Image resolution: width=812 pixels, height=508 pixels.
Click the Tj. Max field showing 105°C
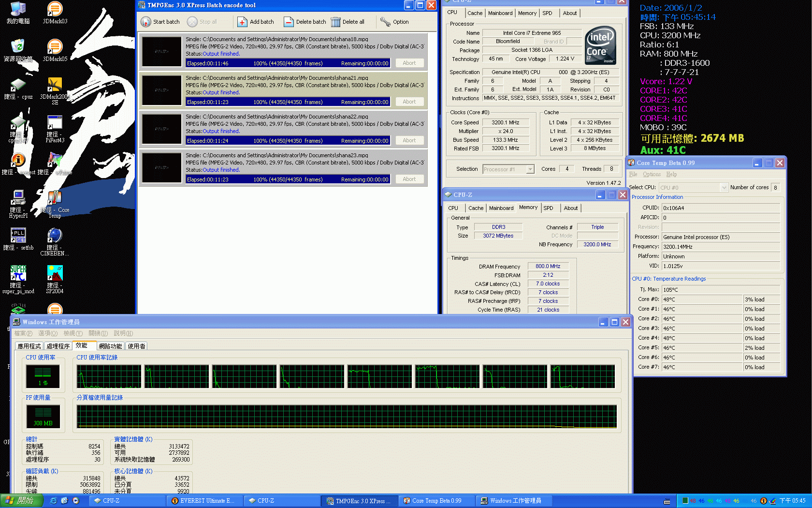pos(721,290)
